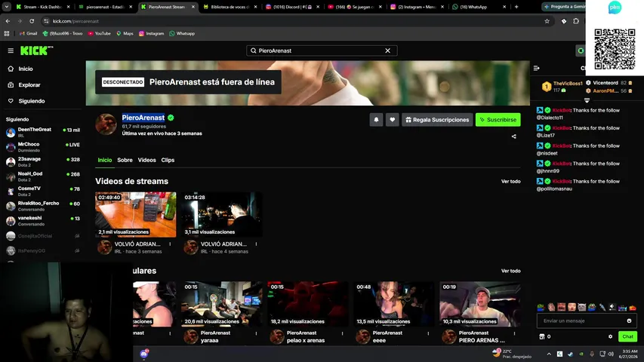
Task: Toggle follow heart for PieroArenast
Action: tap(393, 120)
